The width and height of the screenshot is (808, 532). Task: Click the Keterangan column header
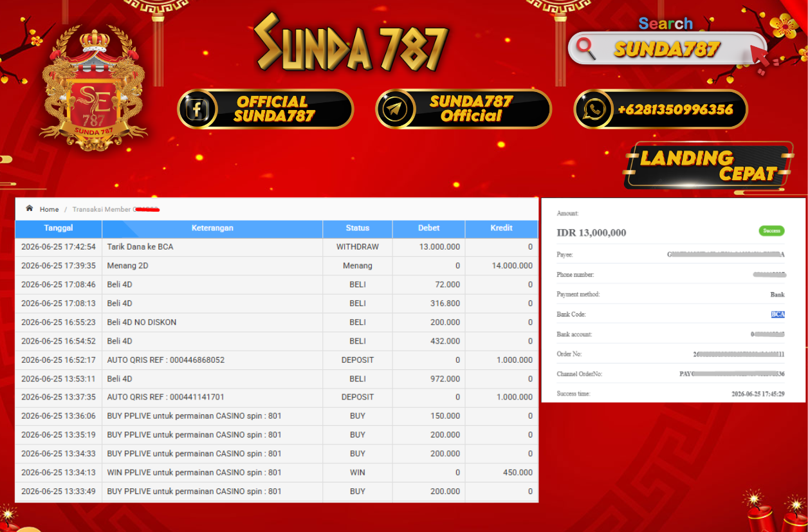pos(212,228)
